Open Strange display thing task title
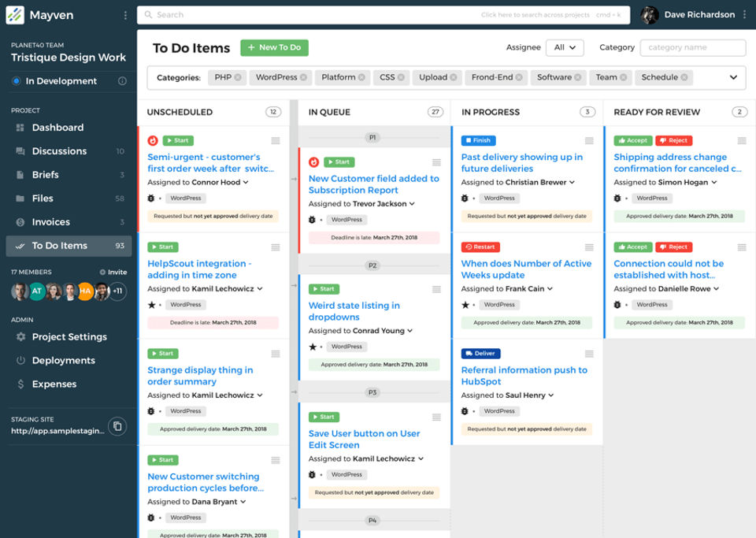The image size is (756, 538). pyautogui.click(x=200, y=376)
